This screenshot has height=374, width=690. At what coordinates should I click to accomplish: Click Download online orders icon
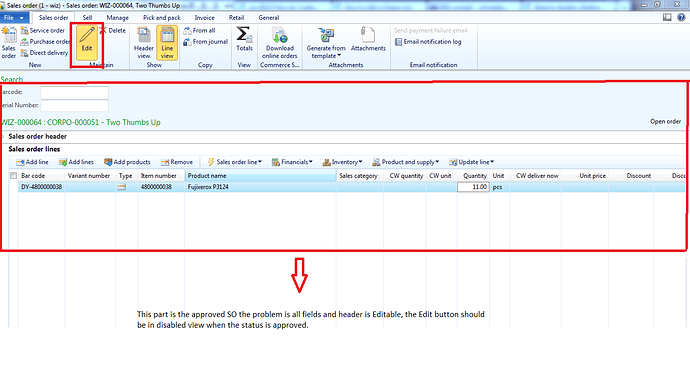(x=279, y=35)
